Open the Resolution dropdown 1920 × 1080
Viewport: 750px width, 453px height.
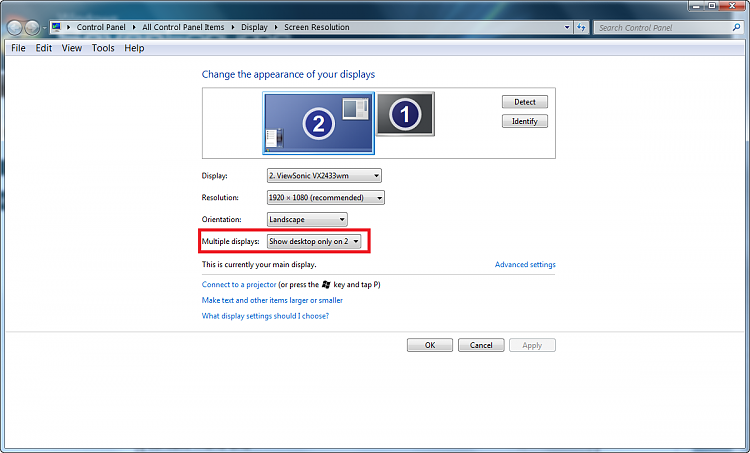point(326,198)
